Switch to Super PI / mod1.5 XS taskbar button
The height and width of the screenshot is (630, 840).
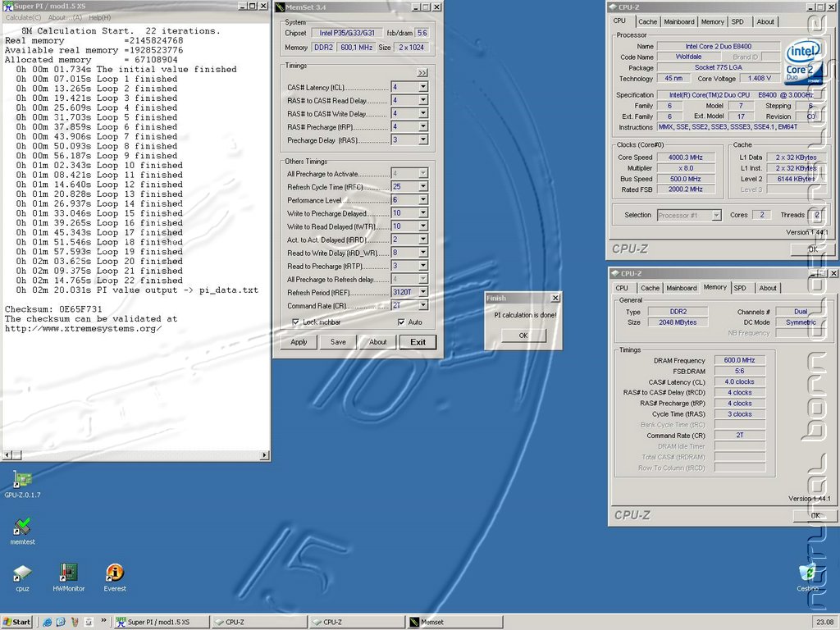tap(162, 622)
